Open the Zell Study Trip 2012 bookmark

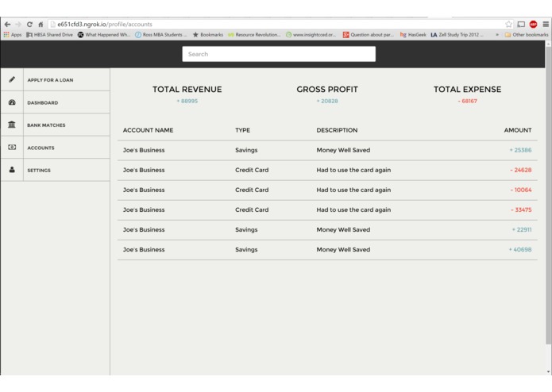click(x=457, y=34)
